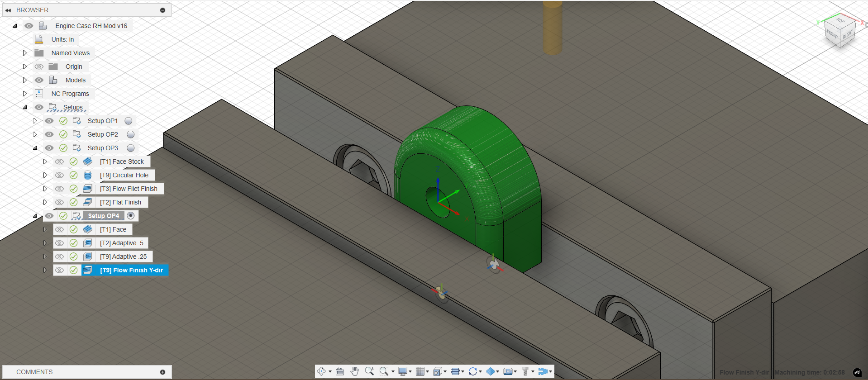Expand Comments panel with plus button

[x=162, y=372]
